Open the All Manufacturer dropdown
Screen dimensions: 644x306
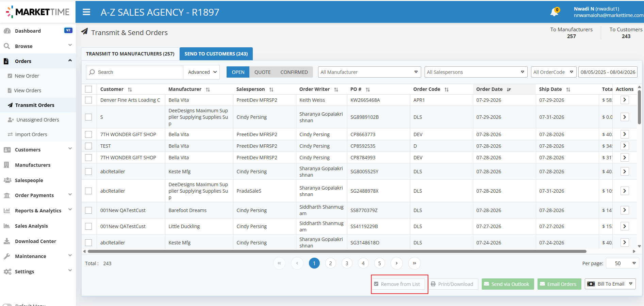click(x=369, y=72)
